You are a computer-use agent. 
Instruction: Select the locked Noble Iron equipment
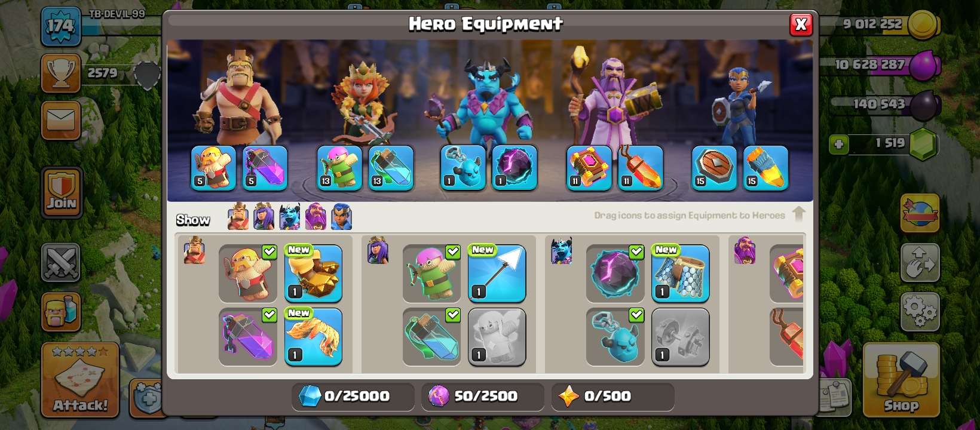pos(680,337)
